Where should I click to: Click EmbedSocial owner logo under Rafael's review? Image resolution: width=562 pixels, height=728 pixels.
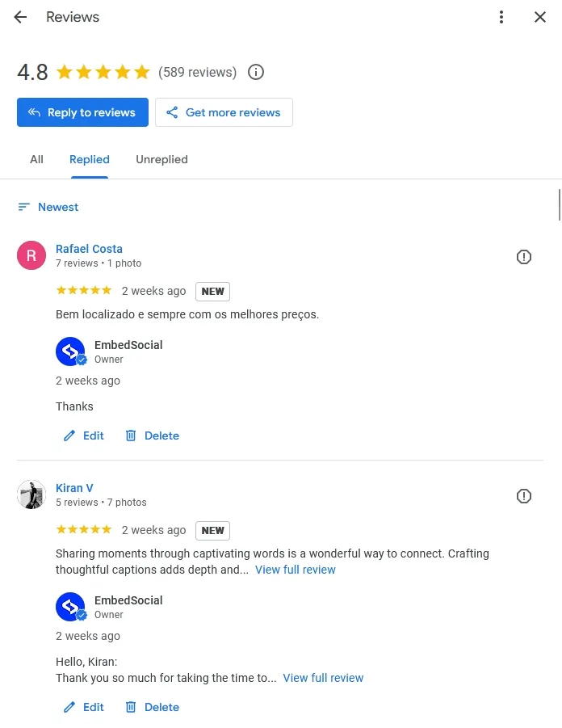70,351
